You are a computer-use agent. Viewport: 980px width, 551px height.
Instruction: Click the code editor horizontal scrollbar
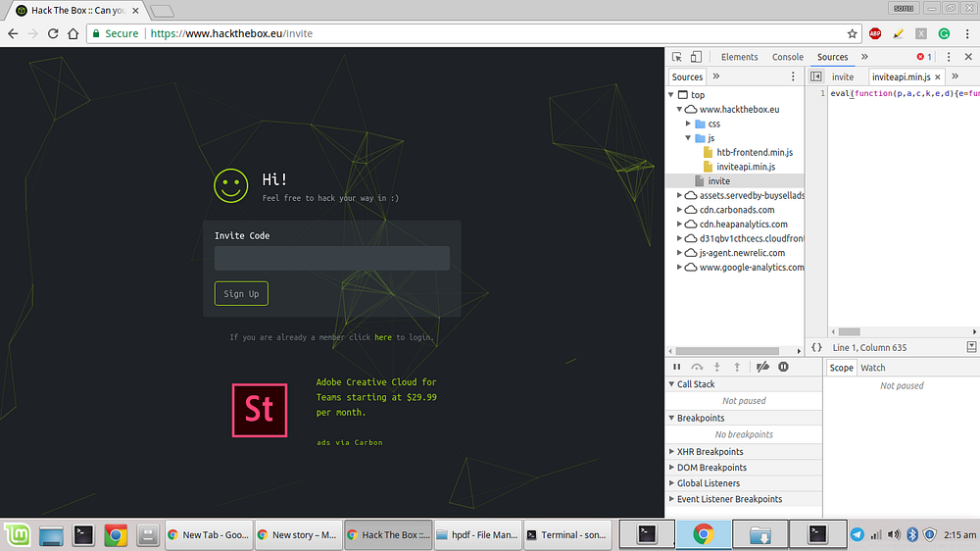(849, 331)
